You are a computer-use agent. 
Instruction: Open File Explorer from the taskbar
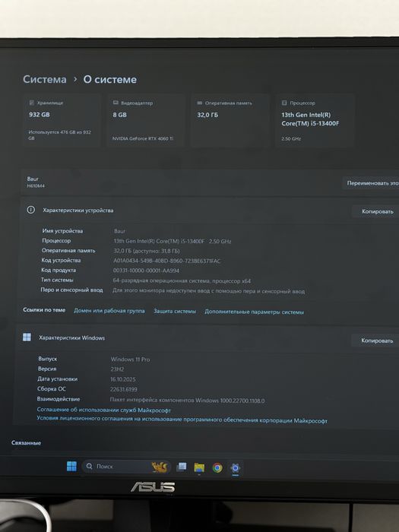click(199, 467)
